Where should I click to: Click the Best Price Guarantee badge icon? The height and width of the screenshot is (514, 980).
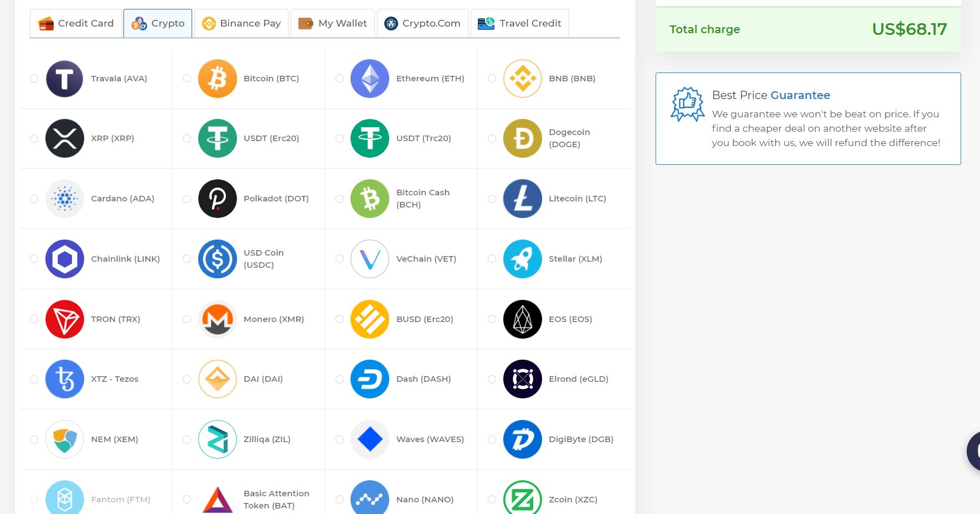[x=687, y=104]
